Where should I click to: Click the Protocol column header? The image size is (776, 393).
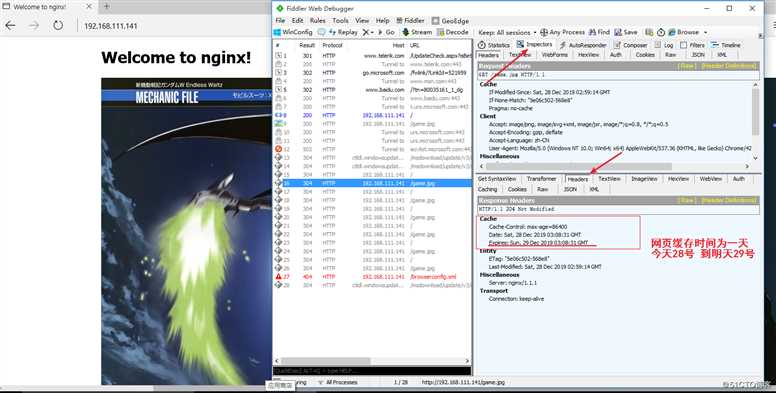tap(332, 46)
